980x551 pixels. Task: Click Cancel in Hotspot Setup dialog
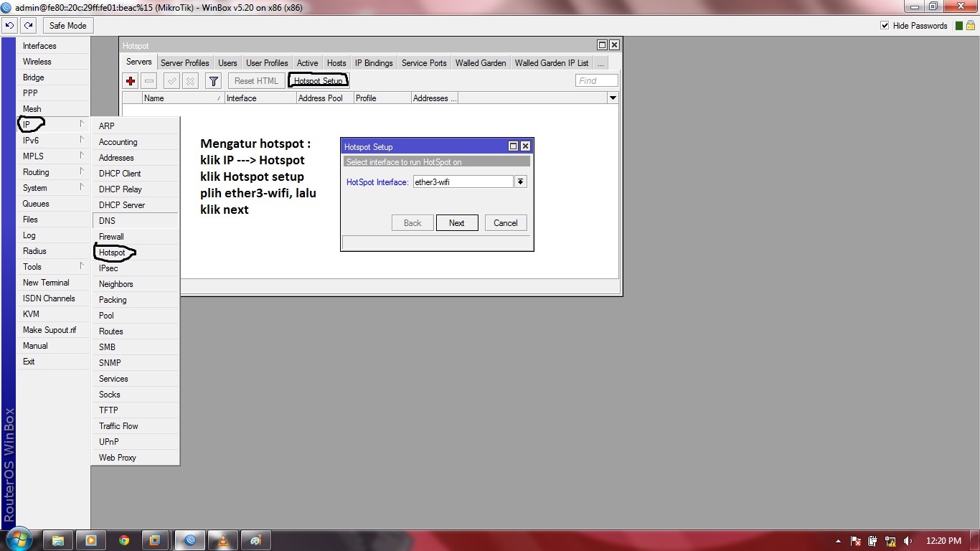(x=506, y=222)
